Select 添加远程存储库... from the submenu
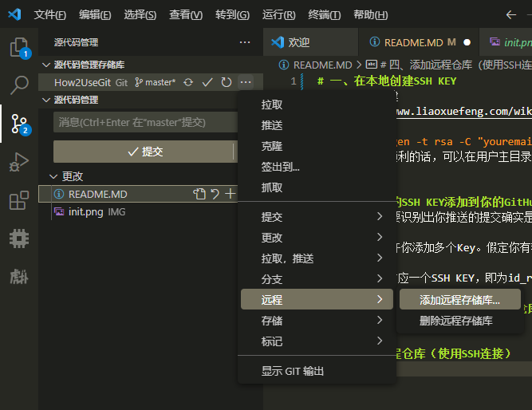 coord(459,300)
